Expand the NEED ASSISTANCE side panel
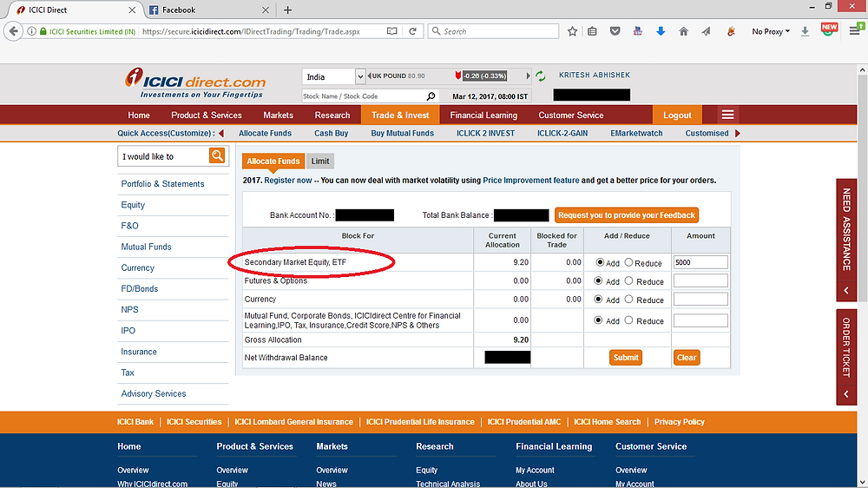868x488 pixels. click(846, 240)
